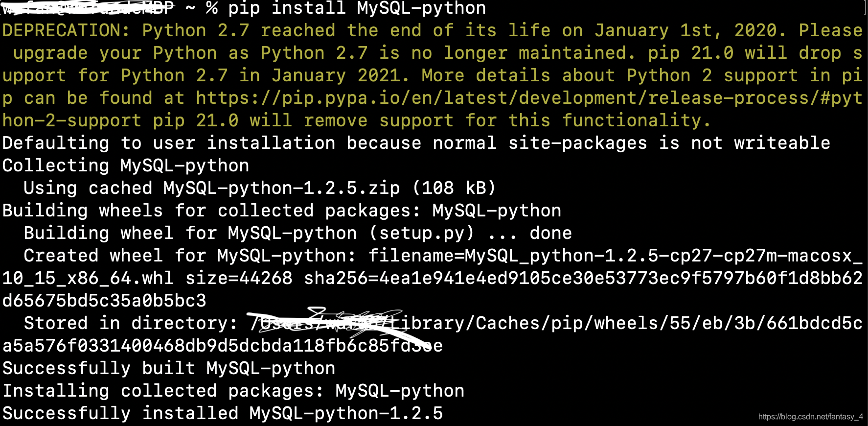This screenshot has width=868, height=426.
Task: Click the 'Building wheels for collected packages' line
Action: click(282, 211)
